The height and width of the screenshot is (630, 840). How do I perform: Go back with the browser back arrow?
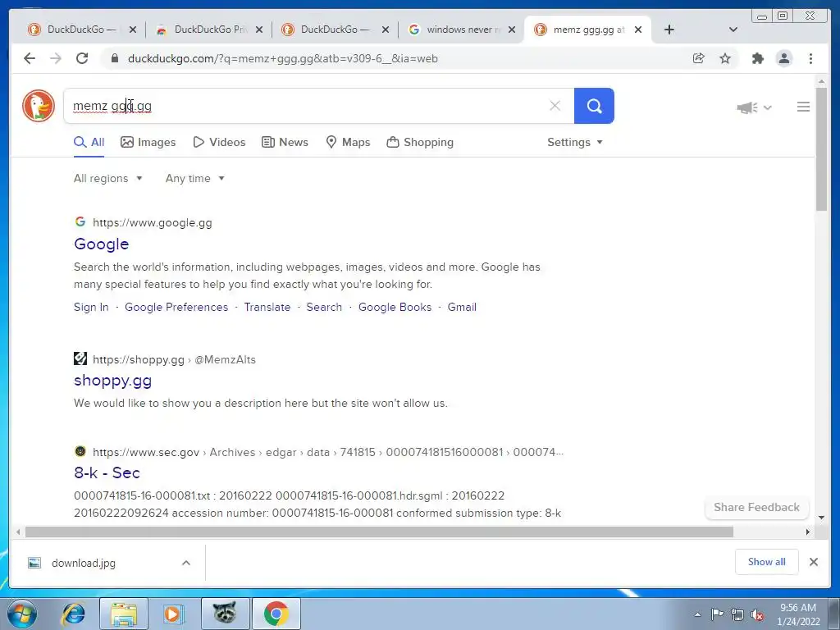pyautogui.click(x=30, y=58)
